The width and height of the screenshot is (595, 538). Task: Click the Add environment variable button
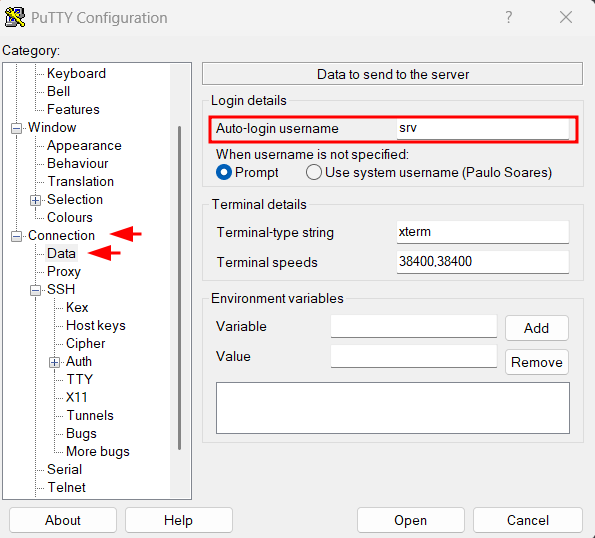(537, 328)
